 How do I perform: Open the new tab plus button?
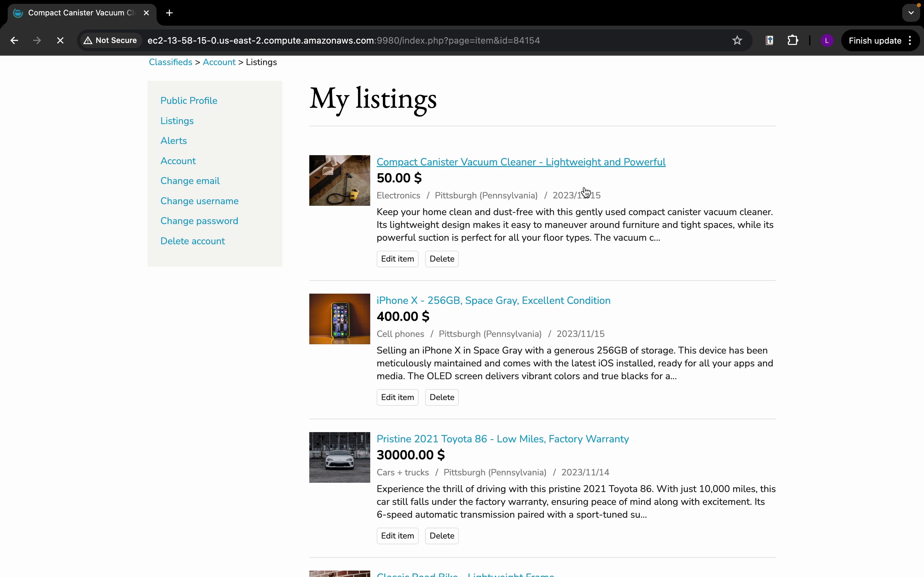click(x=169, y=13)
